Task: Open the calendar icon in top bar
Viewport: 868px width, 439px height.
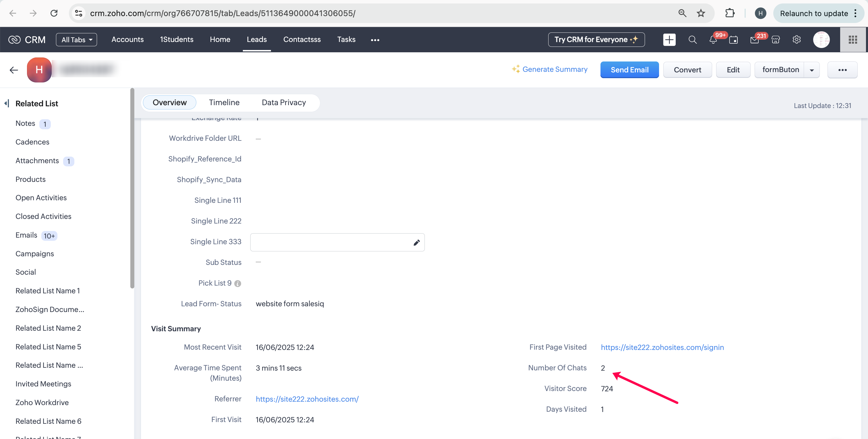Action: (733, 40)
